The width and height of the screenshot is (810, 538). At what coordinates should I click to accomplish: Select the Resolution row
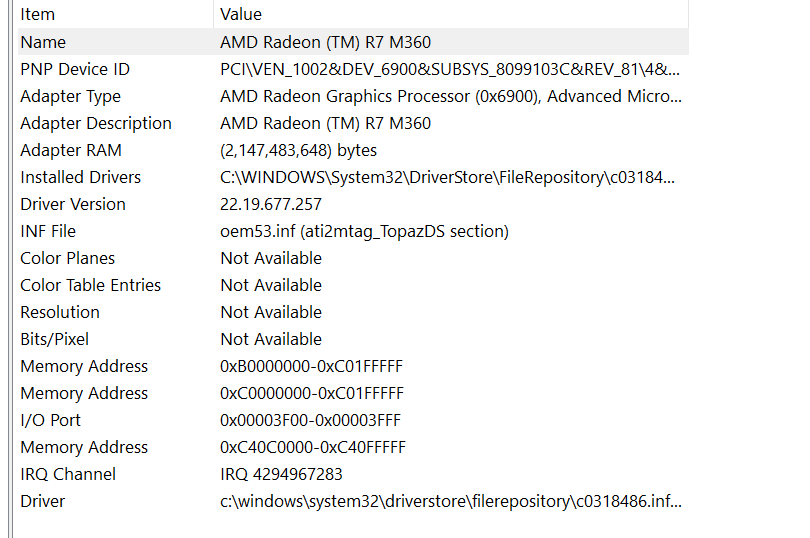pyautogui.click(x=353, y=312)
